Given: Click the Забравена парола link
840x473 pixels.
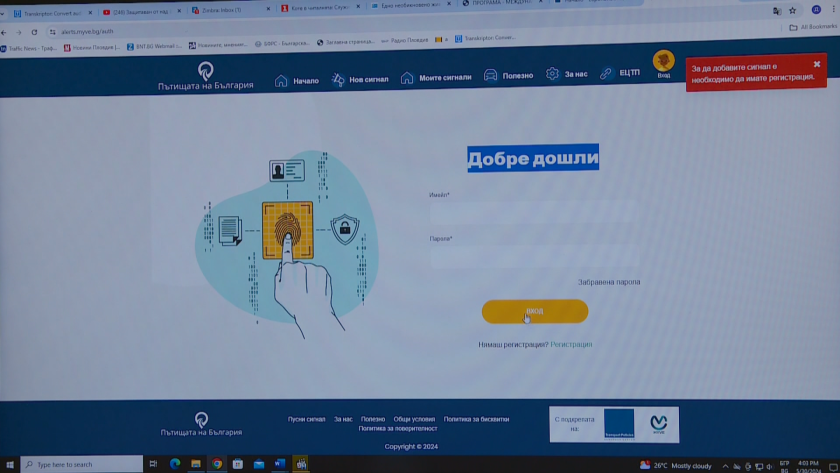Looking at the screenshot, I should click(x=609, y=282).
